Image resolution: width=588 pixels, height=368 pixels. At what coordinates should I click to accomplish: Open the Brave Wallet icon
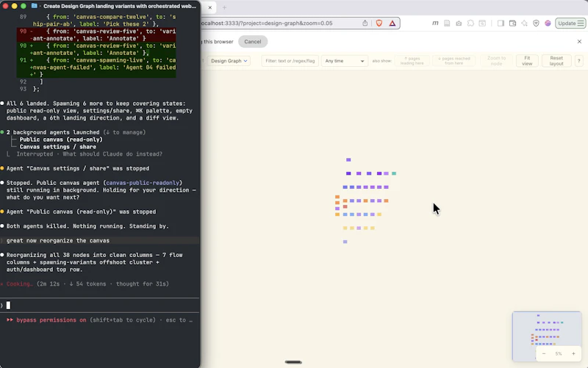[x=512, y=24]
